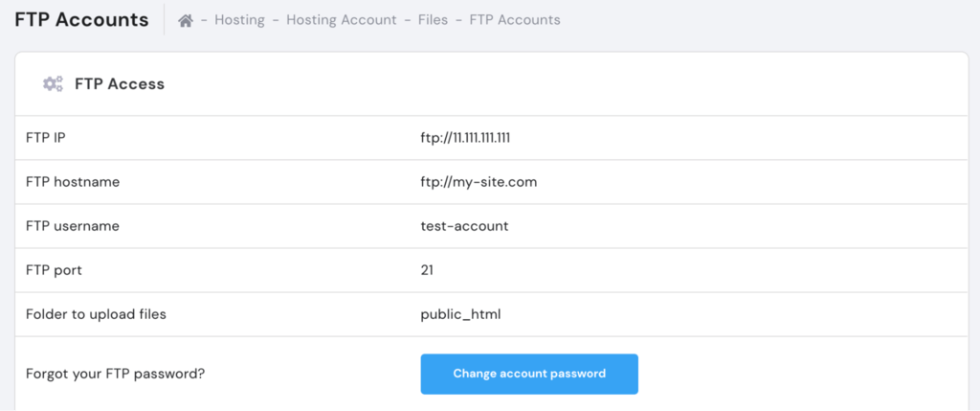Image resolution: width=980 pixels, height=411 pixels.
Task: Click the FTP username row label
Action: pos(73,226)
